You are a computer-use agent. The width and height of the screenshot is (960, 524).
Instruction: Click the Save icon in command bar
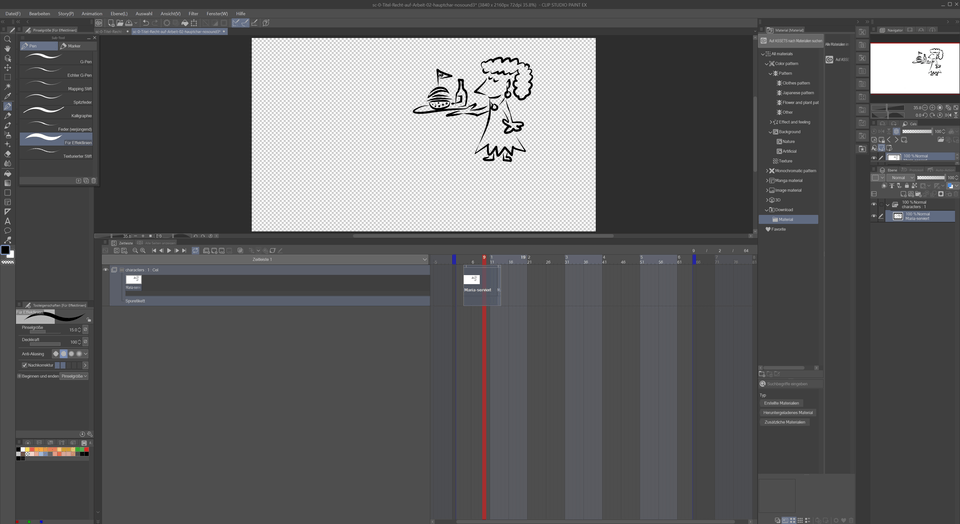(129, 23)
